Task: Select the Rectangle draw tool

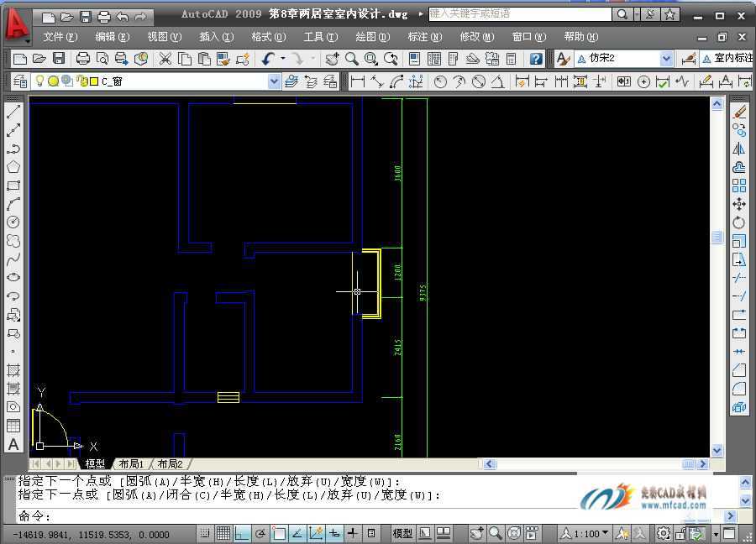Action: point(13,186)
